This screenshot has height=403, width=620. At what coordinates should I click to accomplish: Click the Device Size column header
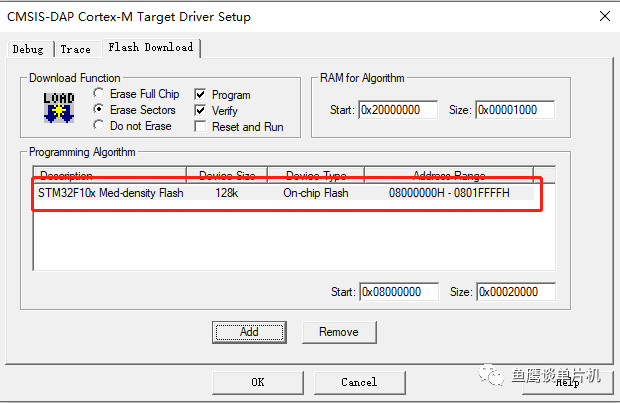(227, 175)
